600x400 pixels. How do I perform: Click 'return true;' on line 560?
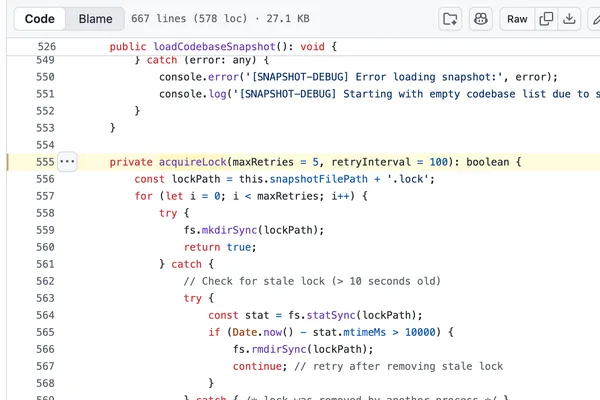click(x=220, y=247)
